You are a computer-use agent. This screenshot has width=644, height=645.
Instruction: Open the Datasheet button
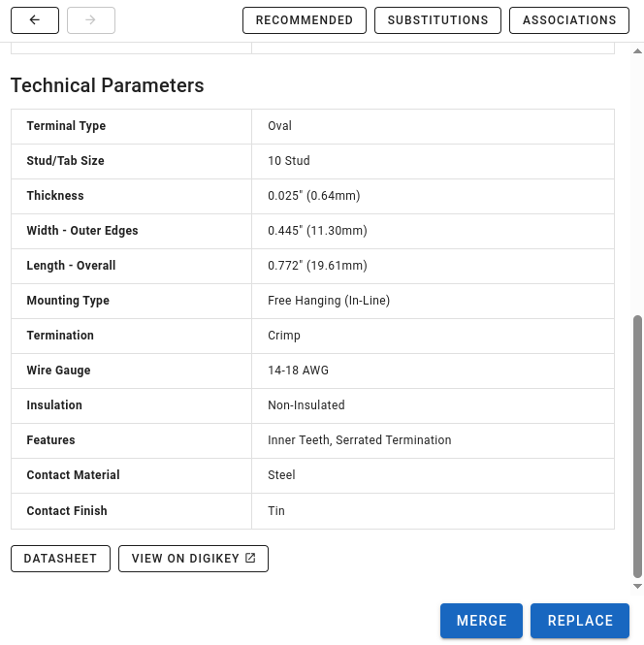click(60, 559)
